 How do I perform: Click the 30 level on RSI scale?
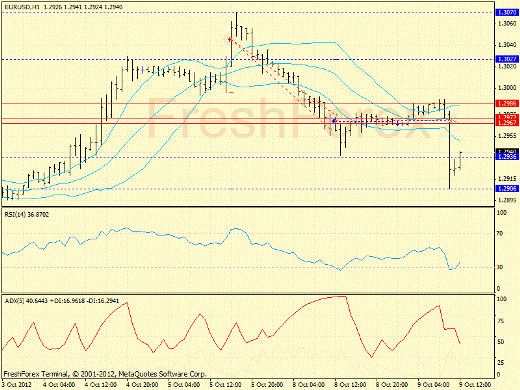[x=499, y=267]
